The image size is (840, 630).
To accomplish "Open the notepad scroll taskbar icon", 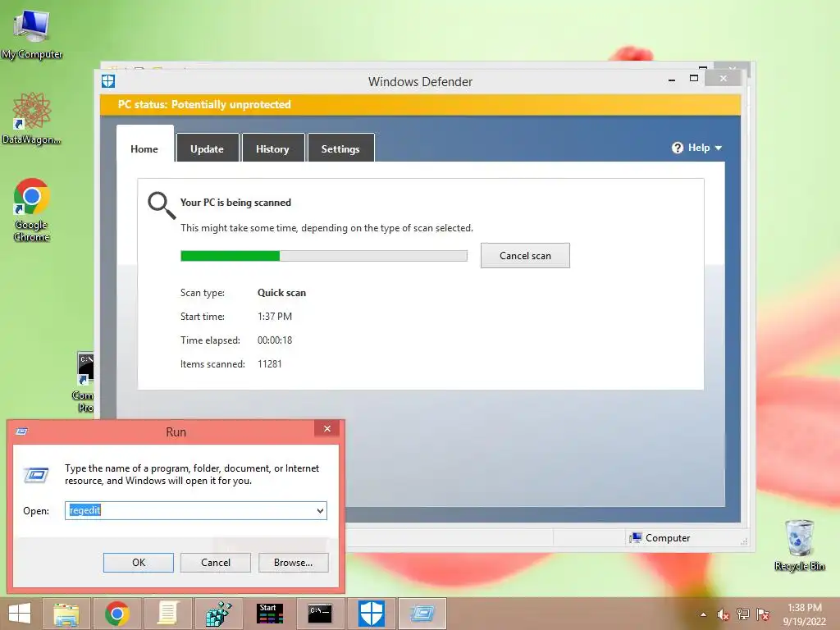I will click(167, 614).
